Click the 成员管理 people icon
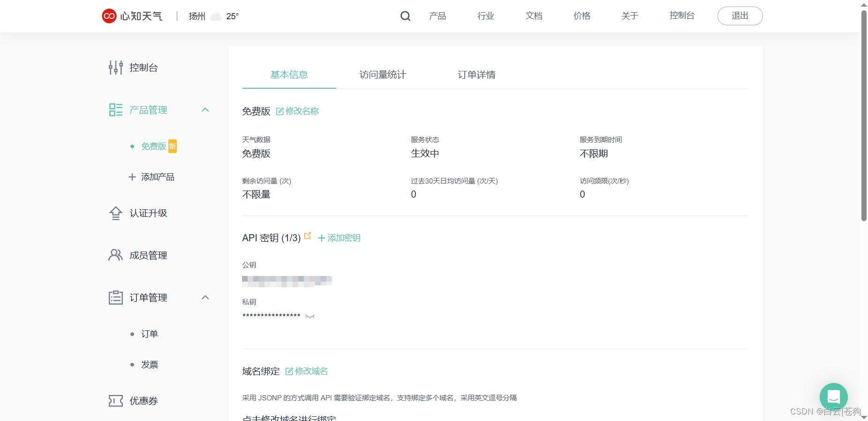This screenshot has width=868, height=421. [116, 255]
